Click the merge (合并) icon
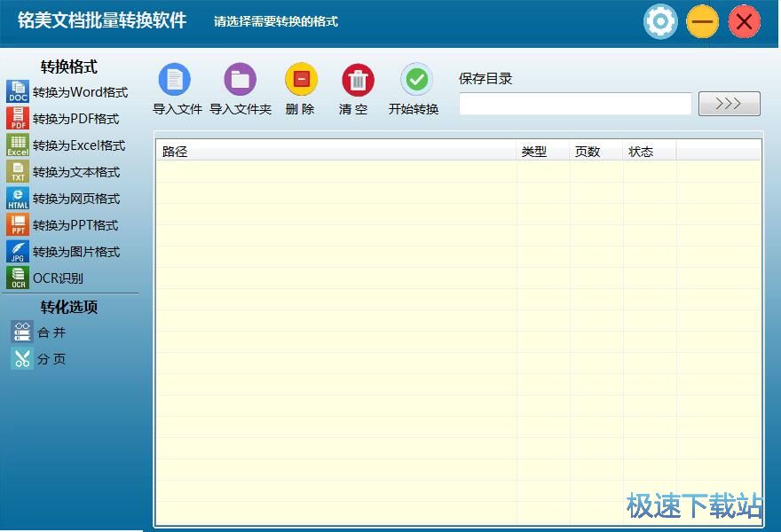Viewport: 781px width, 532px height. [x=22, y=332]
